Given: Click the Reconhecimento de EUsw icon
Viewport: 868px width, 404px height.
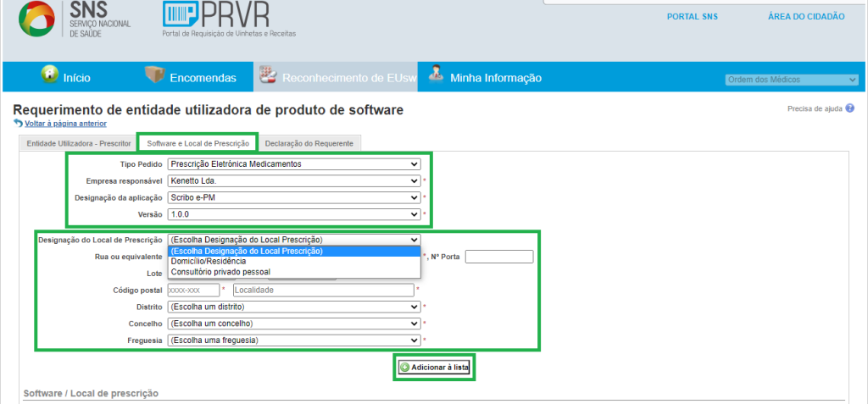Looking at the screenshot, I should [x=269, y=75].
